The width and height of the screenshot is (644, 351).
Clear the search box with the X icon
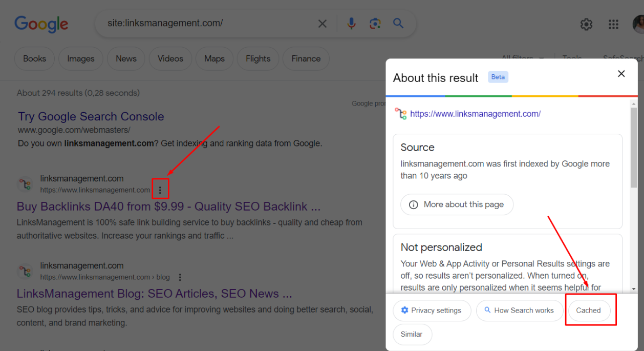322,24
